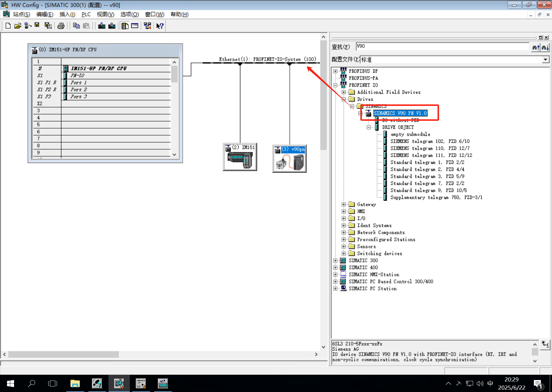Screen dimensions: 552x392
Task: Click the Ethernet(1): PROFINET-IO-System (100) label
Action: (x=268, y=59)
